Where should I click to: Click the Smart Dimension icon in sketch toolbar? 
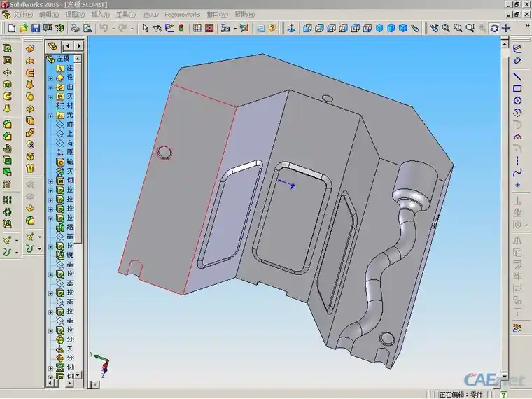coord(517,61)
